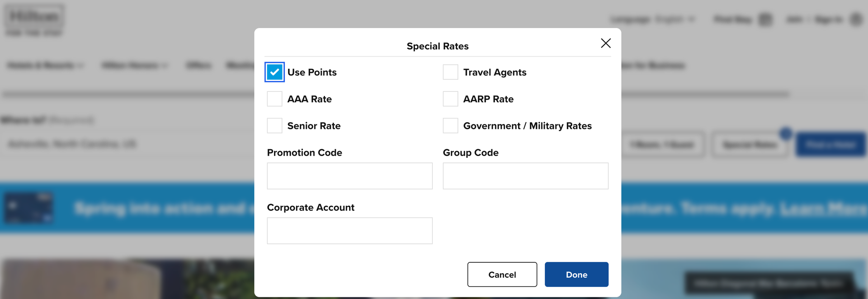Select the Senior Rate checkbox
The image size is (868, 299).
click(x=274, y=125)
